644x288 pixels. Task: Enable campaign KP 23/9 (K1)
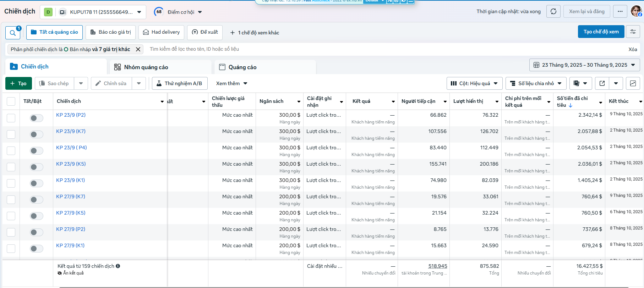pyautogui.click(x=36, y=183)
